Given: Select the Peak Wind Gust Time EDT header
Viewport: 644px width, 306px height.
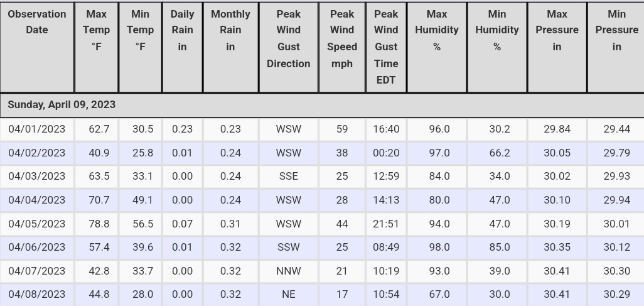Looking at the screenshot, I should tap(386, 47).
